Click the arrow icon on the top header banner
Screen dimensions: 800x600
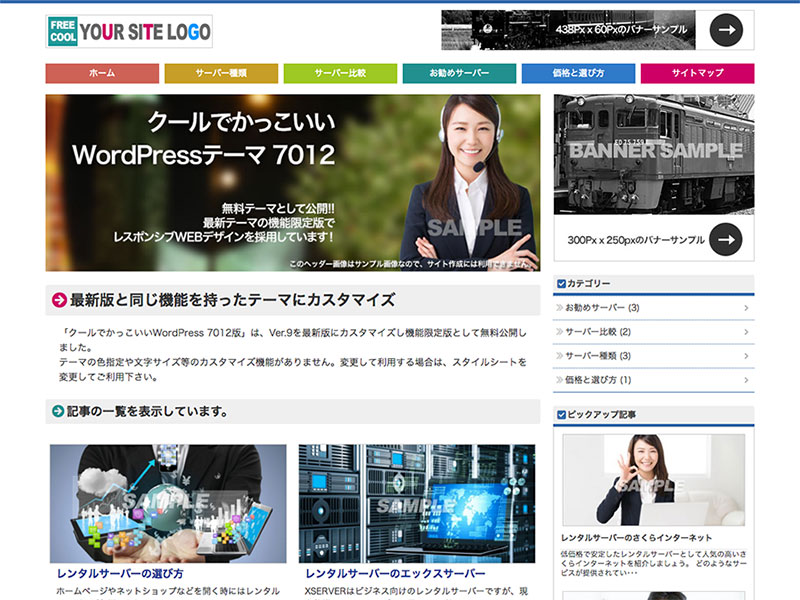pos(726,30)
